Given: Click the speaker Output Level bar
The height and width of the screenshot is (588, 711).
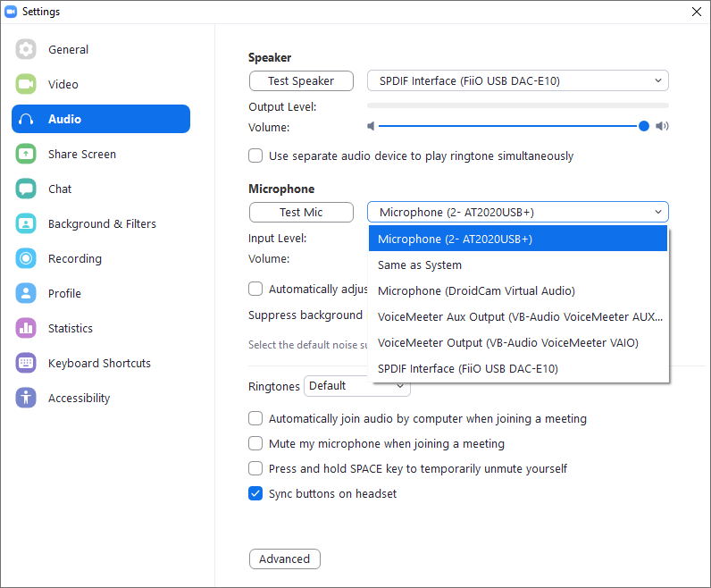Looking at the screenshot, I should click(518, 105).
